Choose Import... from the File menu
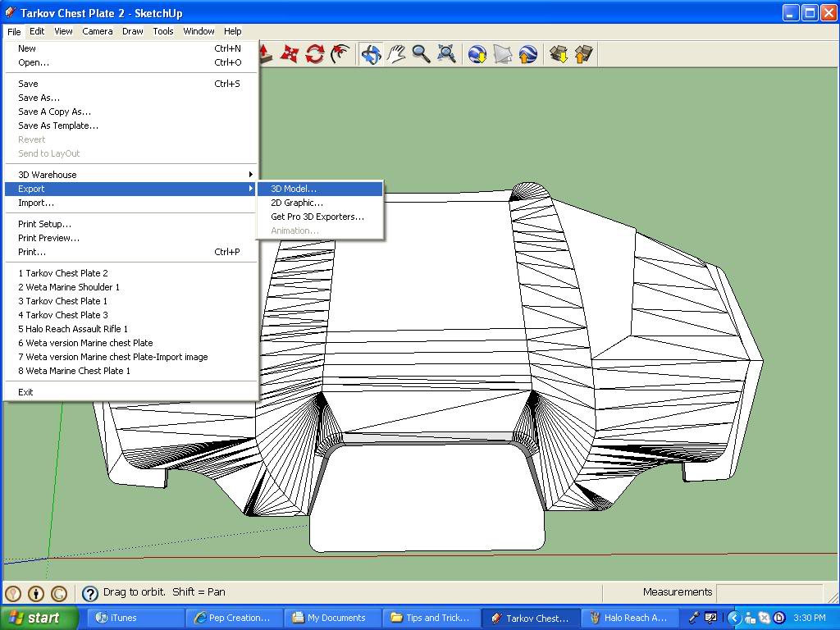The width and height of the screenshot is (840, 630). click(130, 203)
